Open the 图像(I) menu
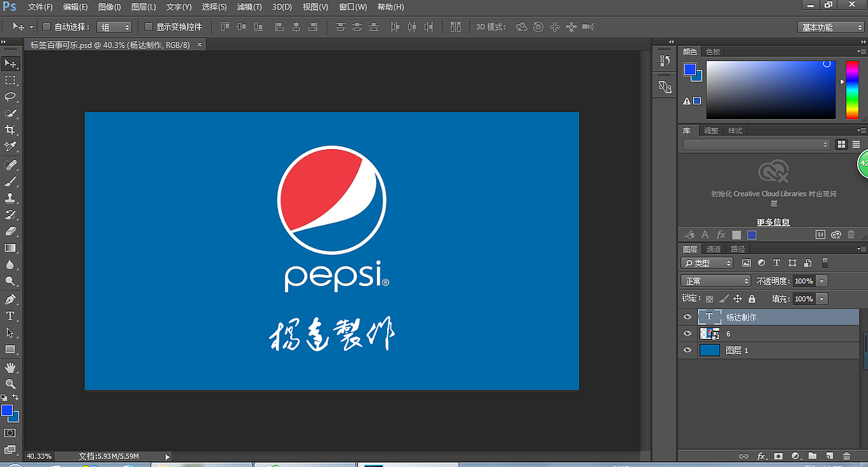The height and width of the screenshot is (467, 868). pyautogui.click(x=109, y=7)
